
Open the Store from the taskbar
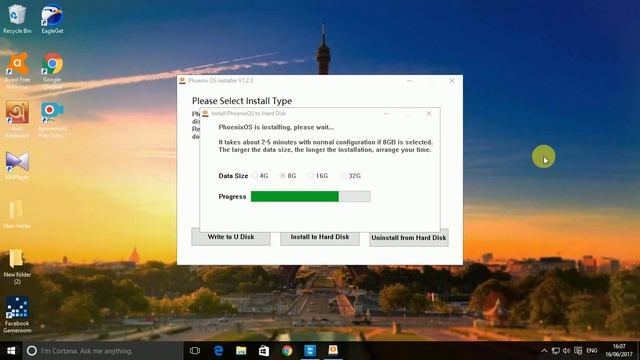tap(264, 351)
